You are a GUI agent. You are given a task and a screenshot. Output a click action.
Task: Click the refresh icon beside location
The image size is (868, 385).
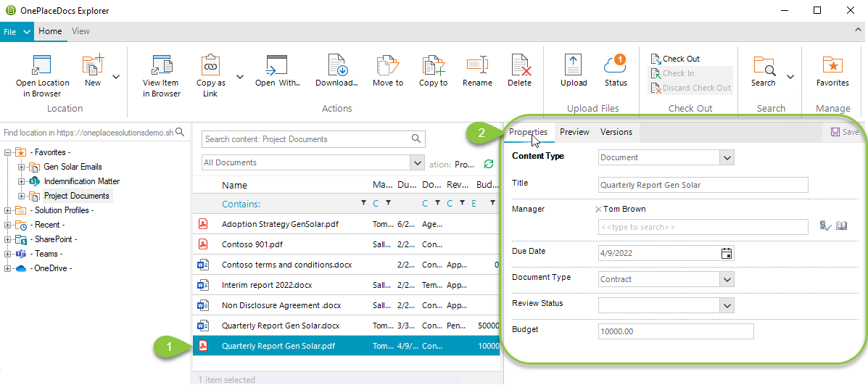489,165
